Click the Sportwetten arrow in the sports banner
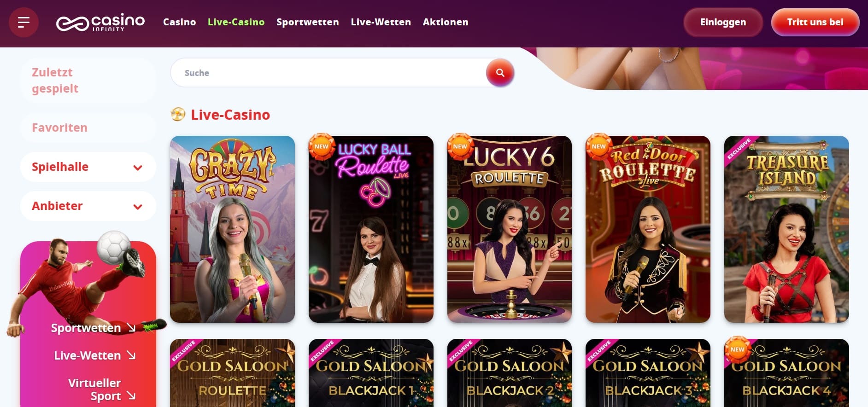The height and width of the screenshot is (407, 868). coord(131,328)
